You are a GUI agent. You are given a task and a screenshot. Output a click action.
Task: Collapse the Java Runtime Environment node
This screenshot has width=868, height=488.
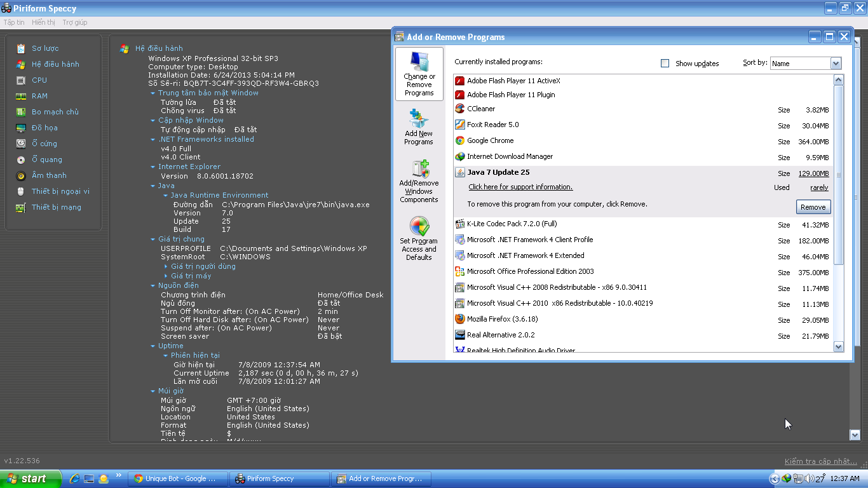click(165, 196)
